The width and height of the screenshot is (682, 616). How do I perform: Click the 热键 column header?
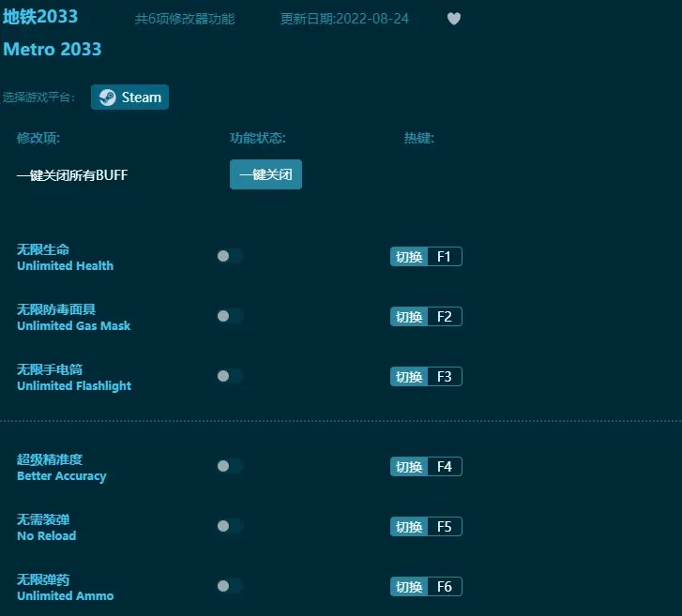tap(418, 138)
